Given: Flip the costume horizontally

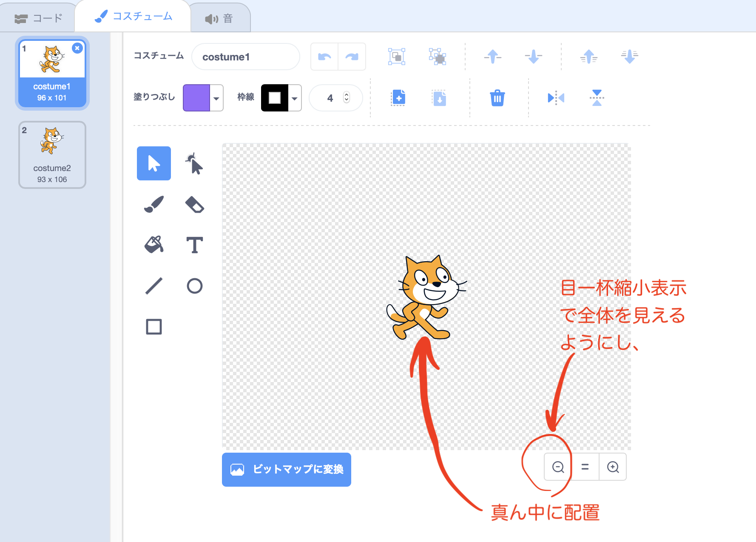Looking at the screenshot, I should click(556, 98).
